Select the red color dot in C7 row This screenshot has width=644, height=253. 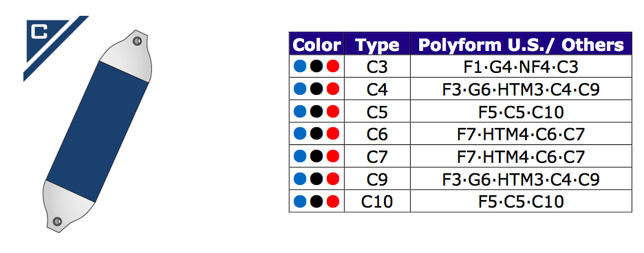click(x=333, y=156)
